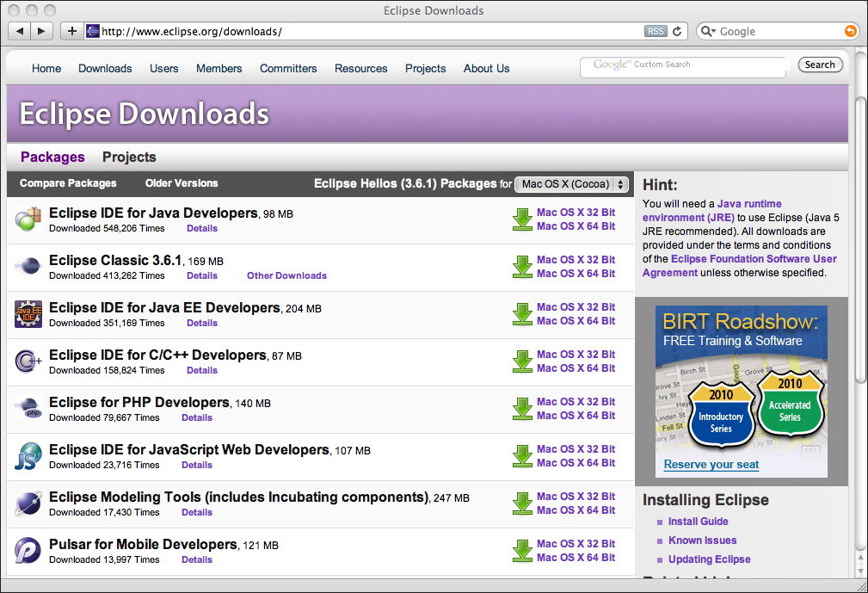This screenshot has width=868, height=593.
Task: Open the About Us menu item
Action: tap(487, 68)
